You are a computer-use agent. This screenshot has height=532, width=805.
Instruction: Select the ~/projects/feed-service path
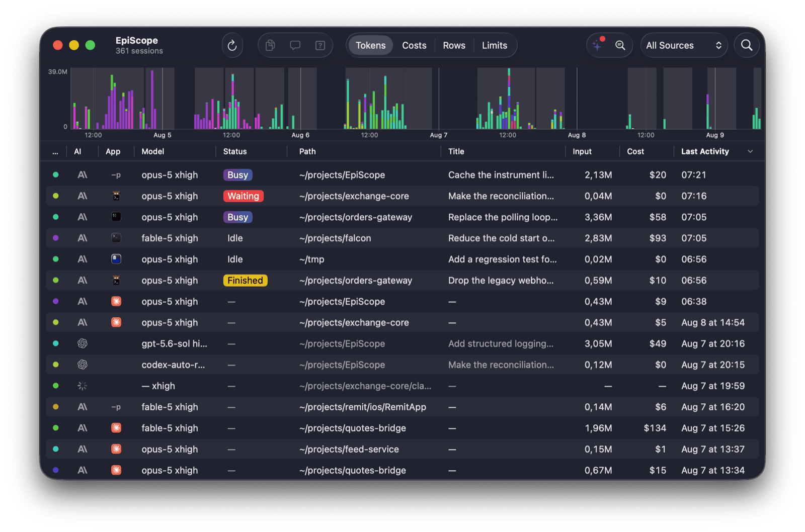pyautogui.click(x=349, y=450)
